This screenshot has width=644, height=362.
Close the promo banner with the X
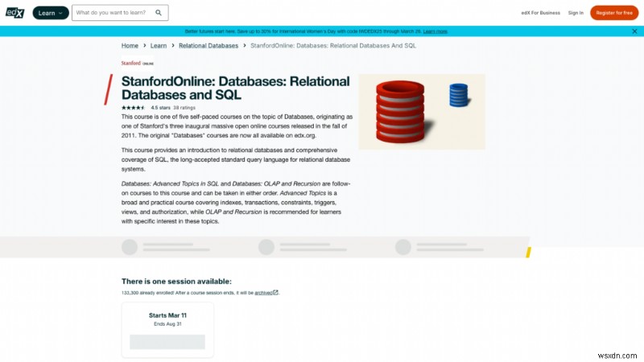pyautogui.click(x=634, y=31)
